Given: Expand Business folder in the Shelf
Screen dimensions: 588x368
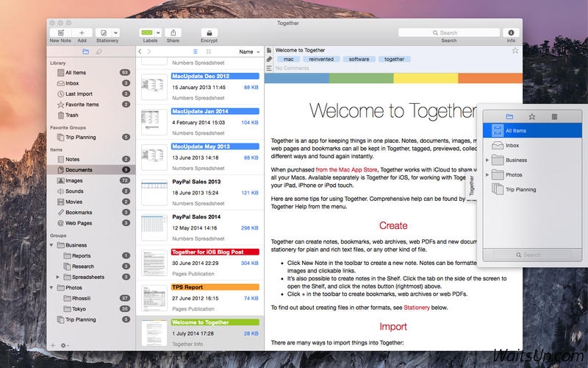Looking at the screenshot, I should coord(487,160).
